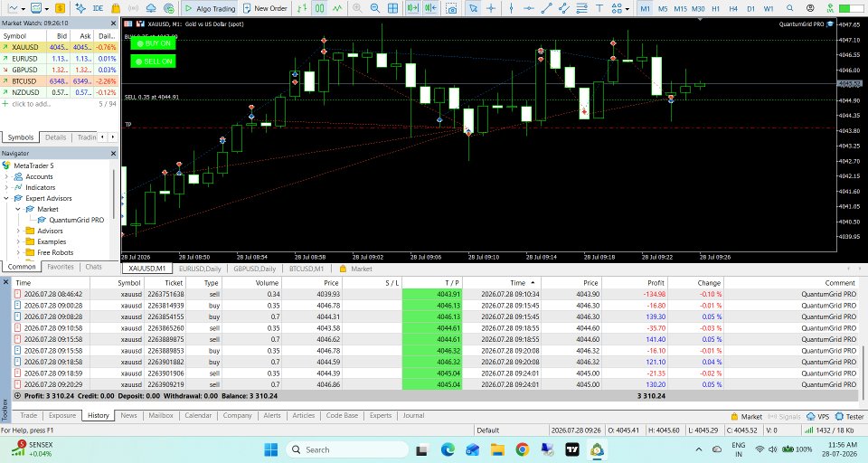This screenshot has height=463, width=868.
Task: Draw a vertical line tool icon
Action: tap(511, 8)
